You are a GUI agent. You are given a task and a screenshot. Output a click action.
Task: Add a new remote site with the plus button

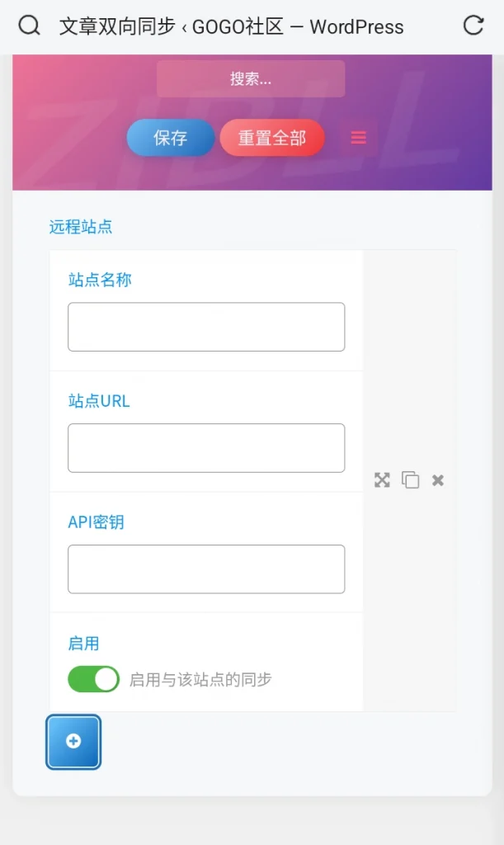73,742
